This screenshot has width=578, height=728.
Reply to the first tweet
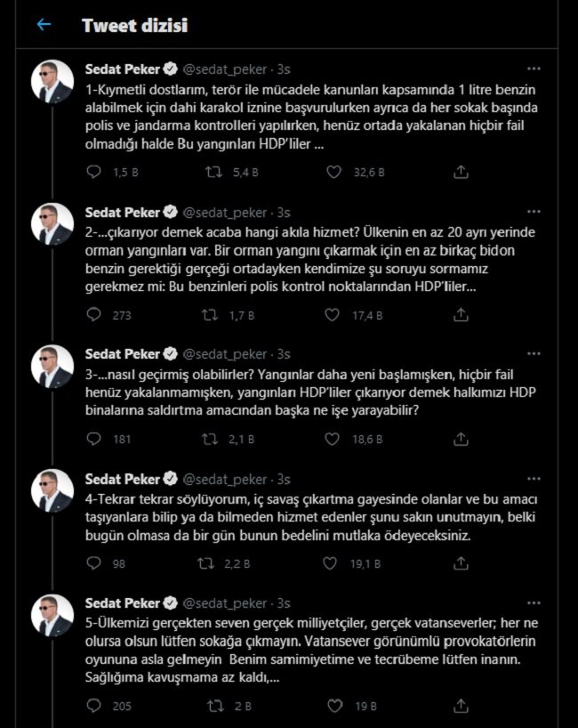pyautogui.click(x=92, y=174)
